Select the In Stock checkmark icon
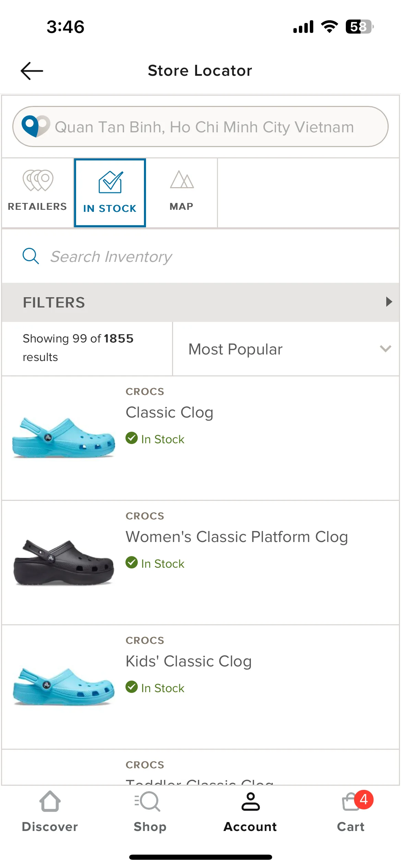The height and width of the screenshot is (868, 401). (110, 182)
